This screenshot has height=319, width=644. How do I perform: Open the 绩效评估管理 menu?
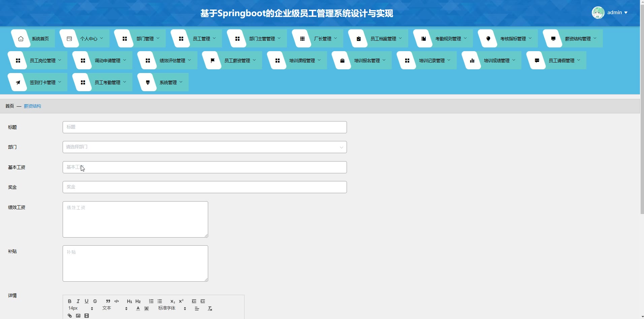(167, 61)
